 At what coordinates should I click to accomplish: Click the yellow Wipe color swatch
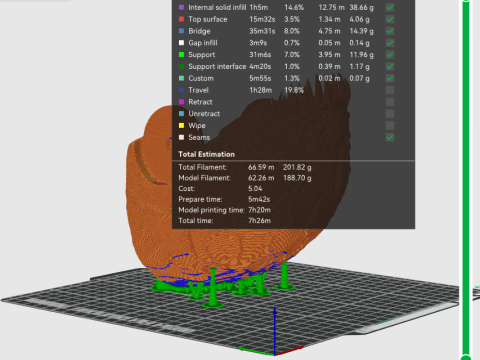click(x=181, y=126)
